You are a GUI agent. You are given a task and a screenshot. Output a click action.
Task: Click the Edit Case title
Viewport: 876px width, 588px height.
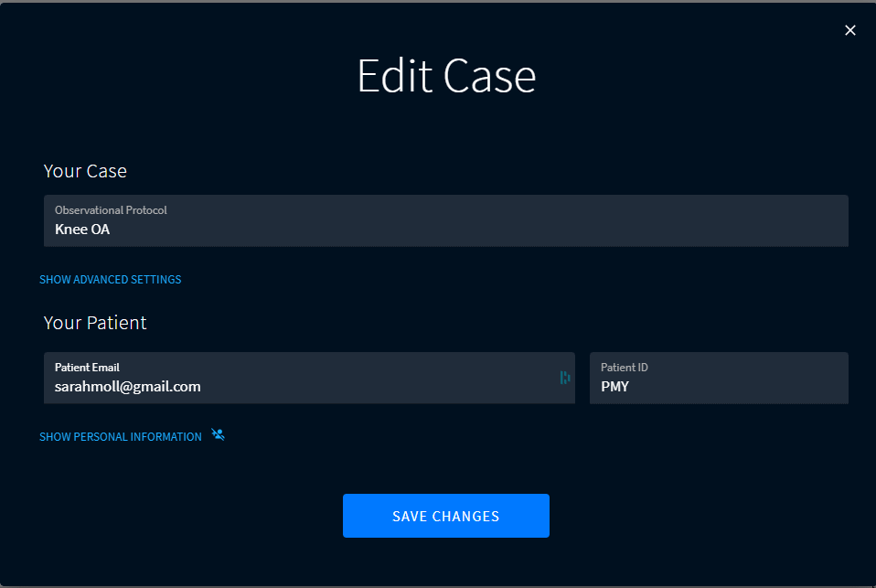pos(446,76)
